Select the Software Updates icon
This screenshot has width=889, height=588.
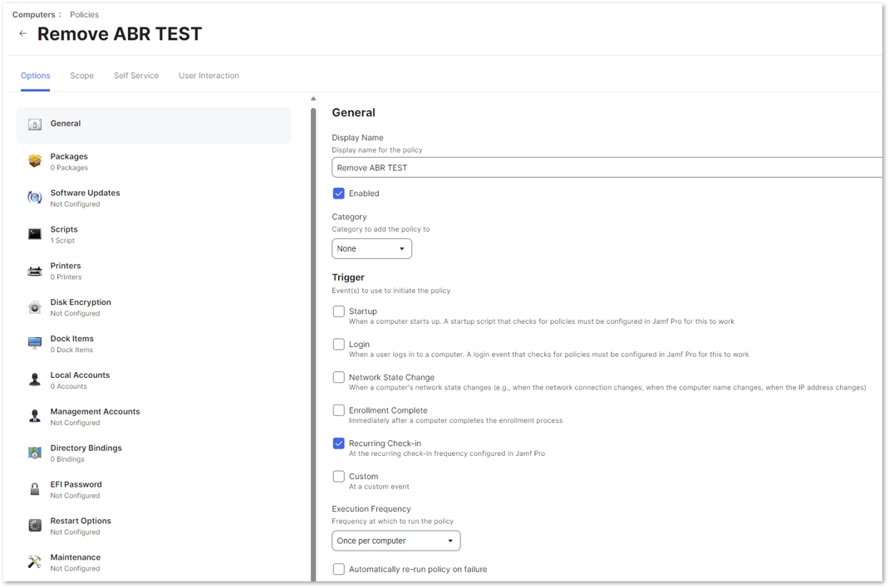tap(35, 198)
